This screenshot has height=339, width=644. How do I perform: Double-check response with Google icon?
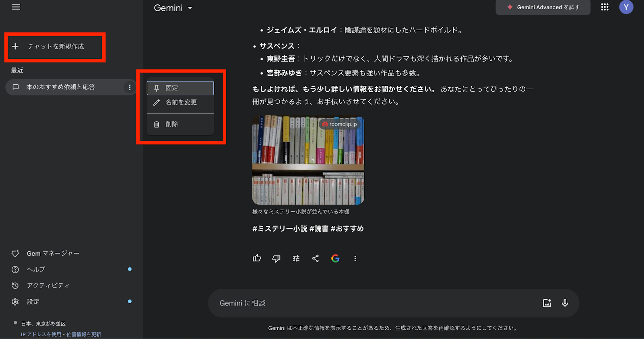[335, 258]
